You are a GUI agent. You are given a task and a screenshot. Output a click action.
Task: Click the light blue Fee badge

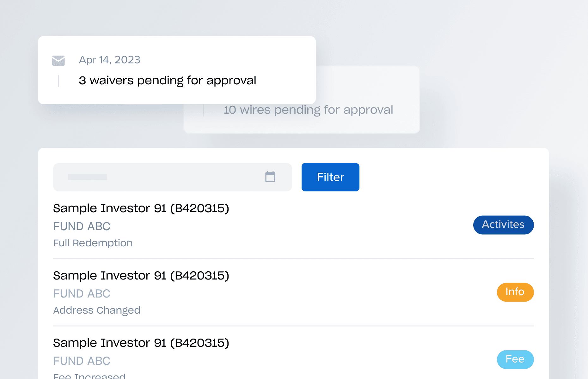[515, 359]
